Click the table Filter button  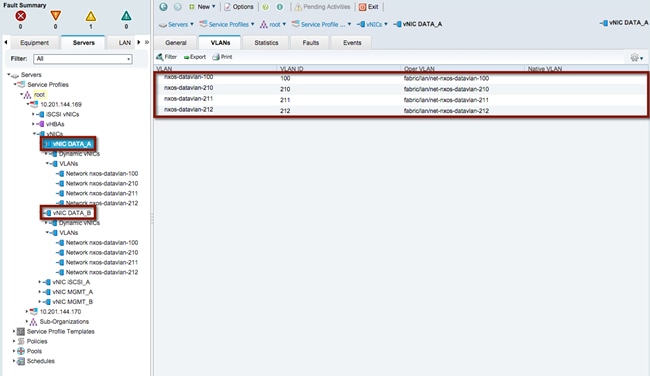pyautogui.click(x=166, y=57)
